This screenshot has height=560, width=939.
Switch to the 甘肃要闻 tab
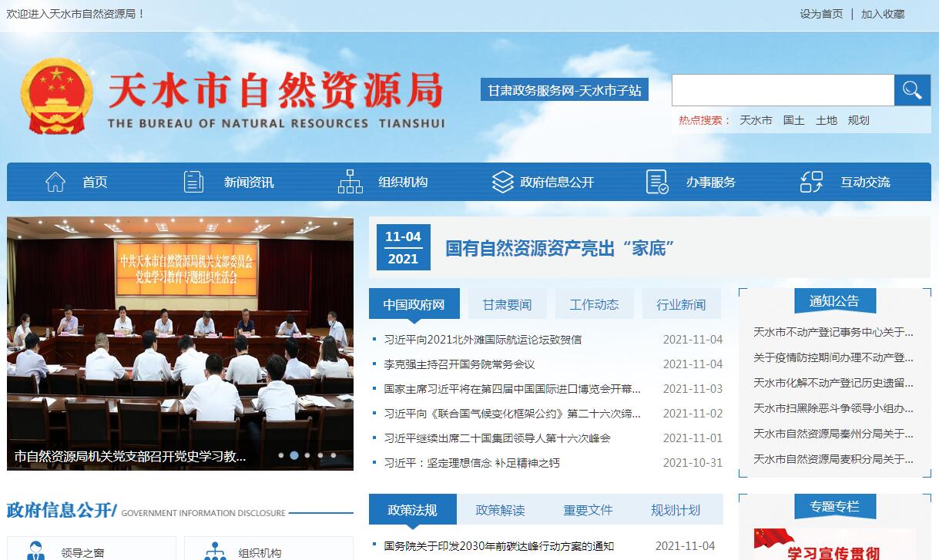click(507, 304)
